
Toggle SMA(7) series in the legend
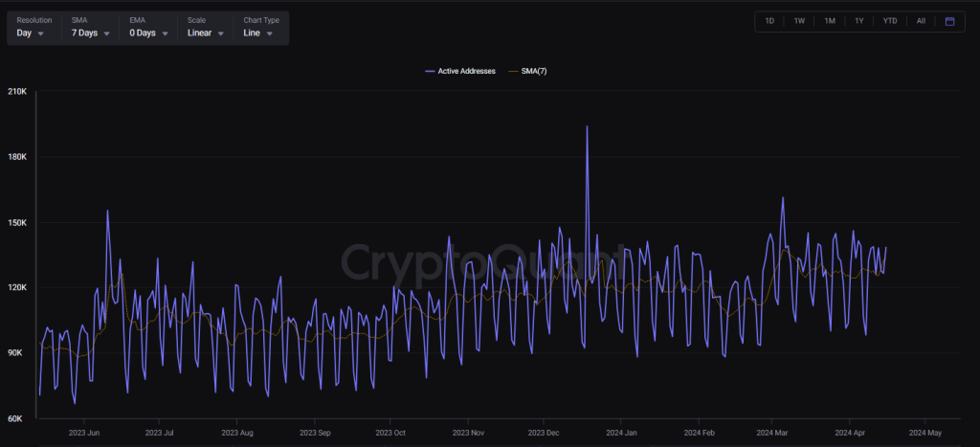(530, 72)
